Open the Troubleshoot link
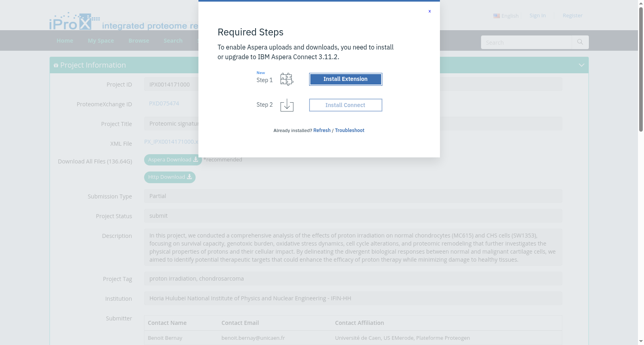Image resolution: width=644 pixels, height=345 pixels. (349, 130)
